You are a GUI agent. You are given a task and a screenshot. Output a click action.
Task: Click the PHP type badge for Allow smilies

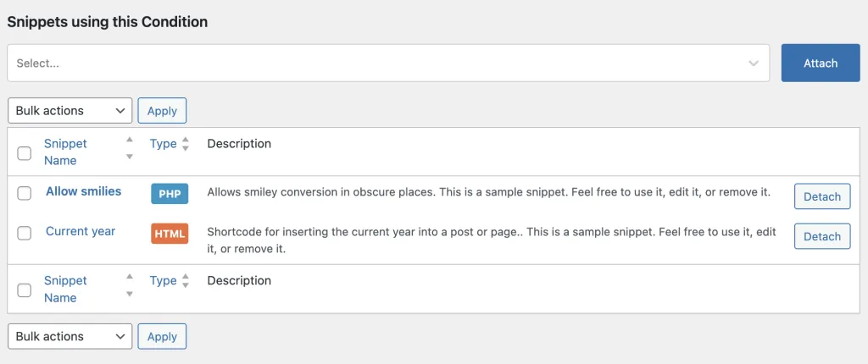coord(170,194)
